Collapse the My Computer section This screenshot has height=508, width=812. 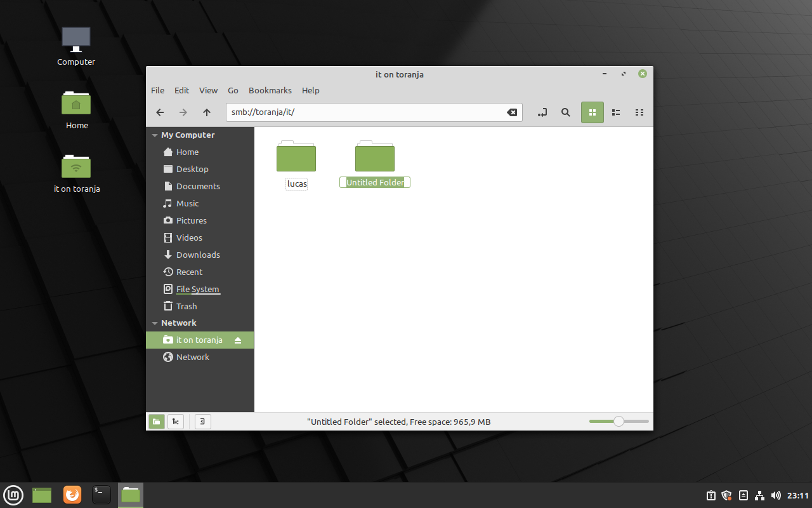pyautogui.click(x=154, y=135)
